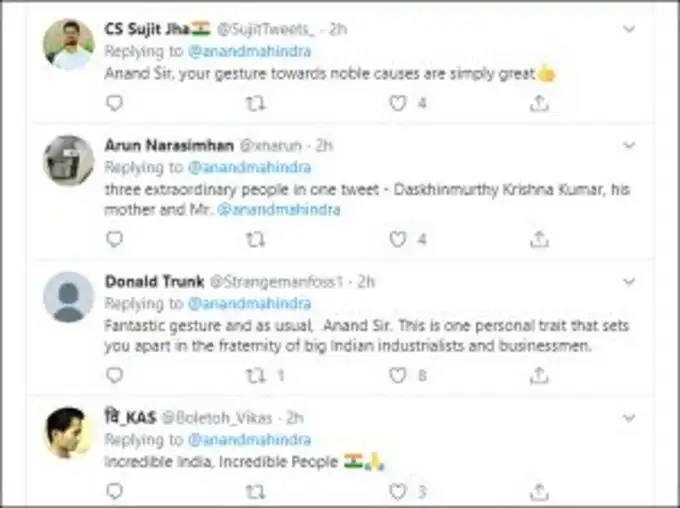The width and height of the screenshot is (680, 508).
Task: Share CS Sujit Jha's tweet
Action: coord(539,103)
